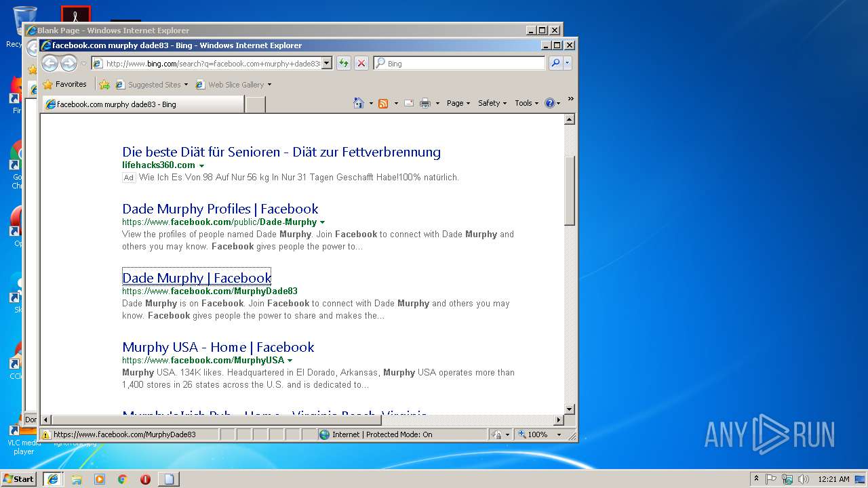868x488 pixels.
Task: Open the Print options dropdown arrow
Action: (437, 104)
